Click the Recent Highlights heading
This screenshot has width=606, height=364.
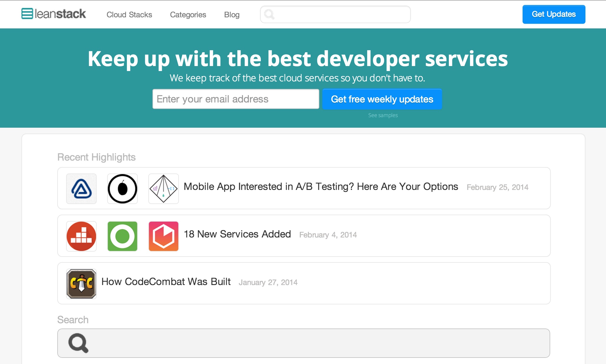[x=96, y=157]
